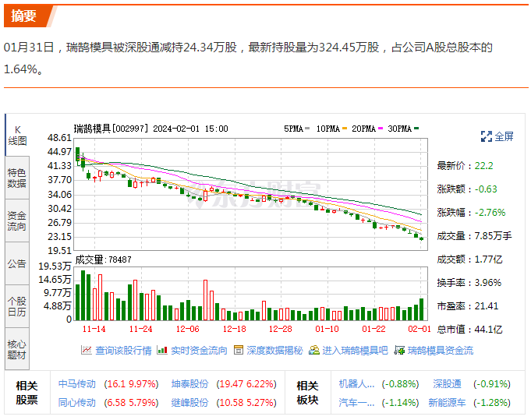Image resolution: width=531 pixels, height=420 pixels.
Task: Click the 相关板块 heading
Action: [x=307, y=393]
